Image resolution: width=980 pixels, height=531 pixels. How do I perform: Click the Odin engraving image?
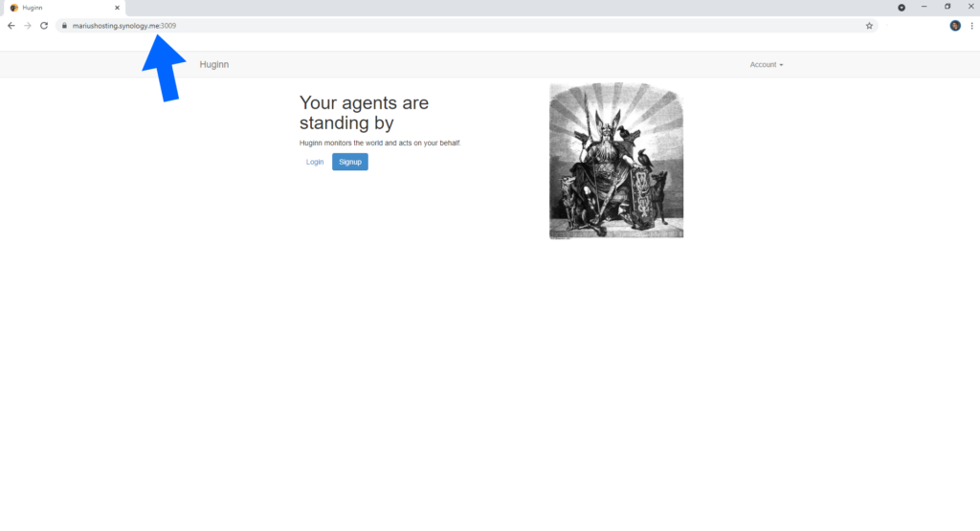click(616, 161)
